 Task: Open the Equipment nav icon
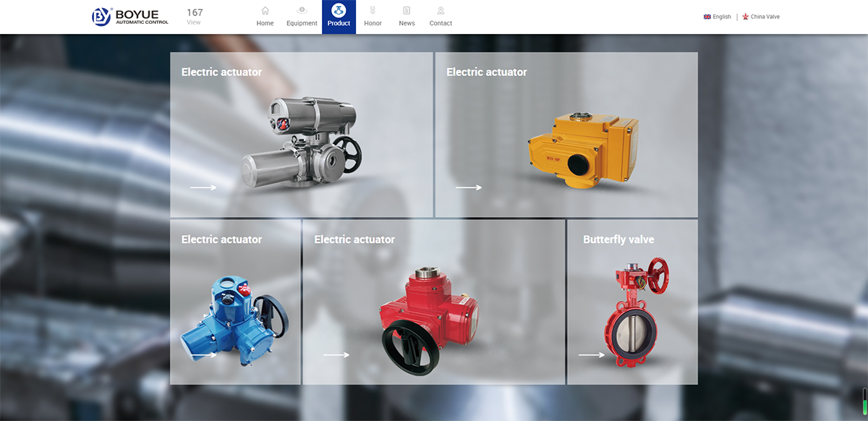(302, 11)
